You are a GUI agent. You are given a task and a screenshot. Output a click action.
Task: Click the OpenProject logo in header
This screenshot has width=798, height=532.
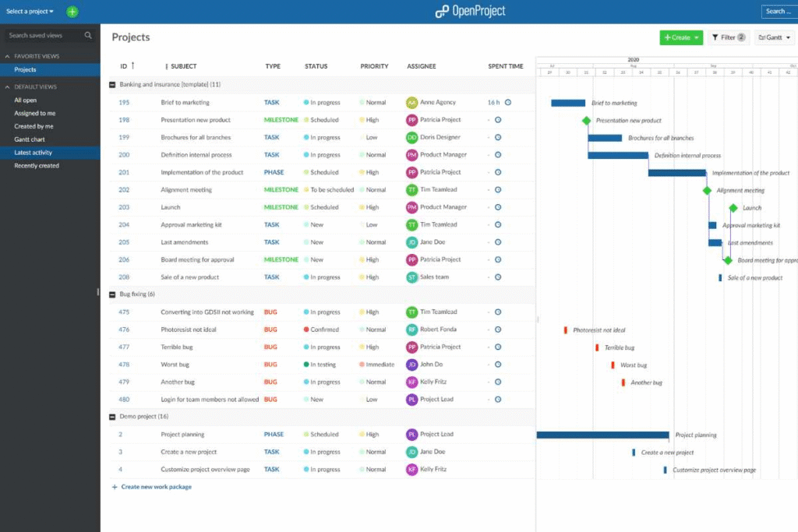[470, 11]
